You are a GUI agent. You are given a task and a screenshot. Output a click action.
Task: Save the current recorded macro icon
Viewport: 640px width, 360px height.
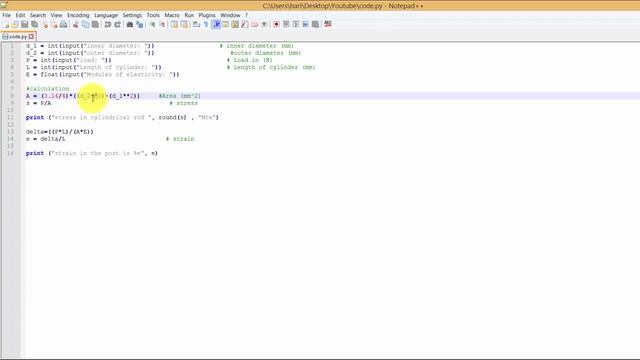click(x=315, y=24)
